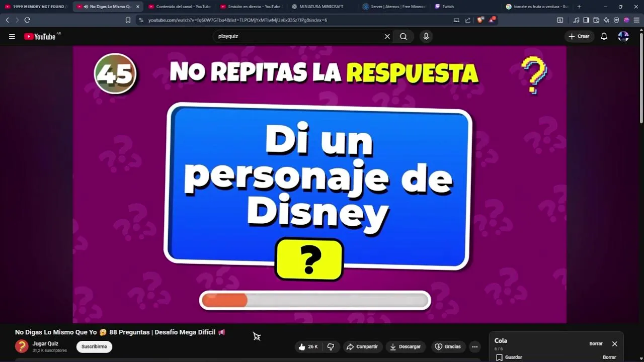644x362 pixels.
Task: Like the video with 26 K likes
Action: pos(308,346)
